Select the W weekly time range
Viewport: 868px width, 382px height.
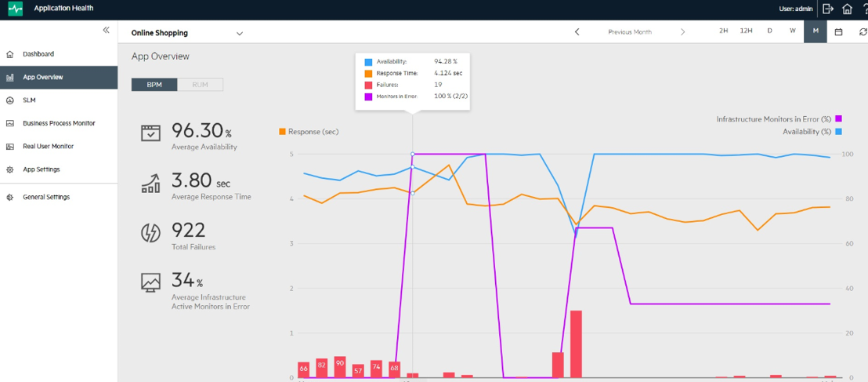(792, 31)
